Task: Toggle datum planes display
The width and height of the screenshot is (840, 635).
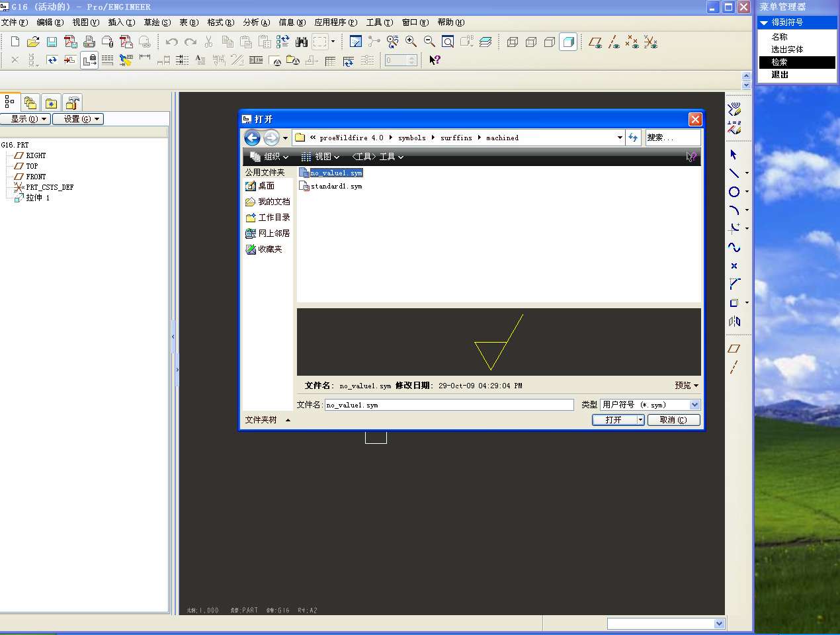Action: pyautogui.click(x=595, y=42)
